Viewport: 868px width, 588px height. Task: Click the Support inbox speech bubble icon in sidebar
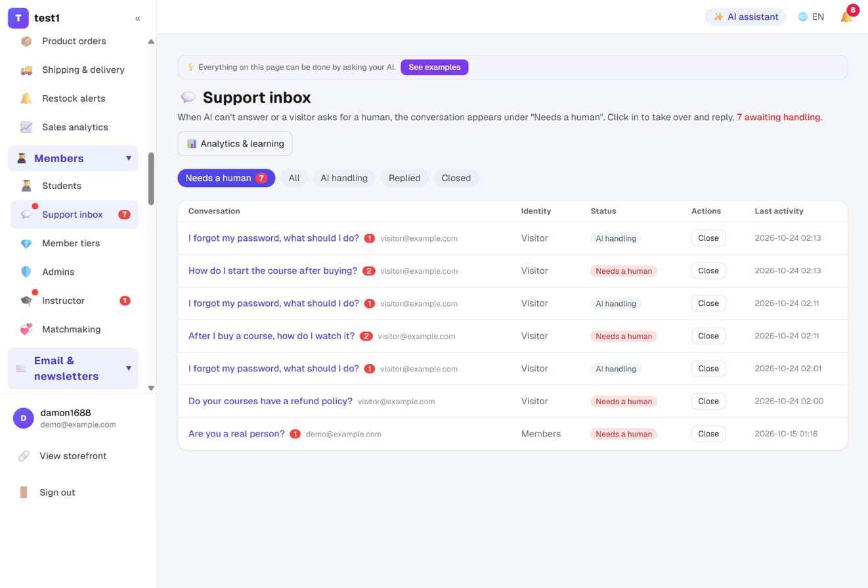click(x=26, y=215)
